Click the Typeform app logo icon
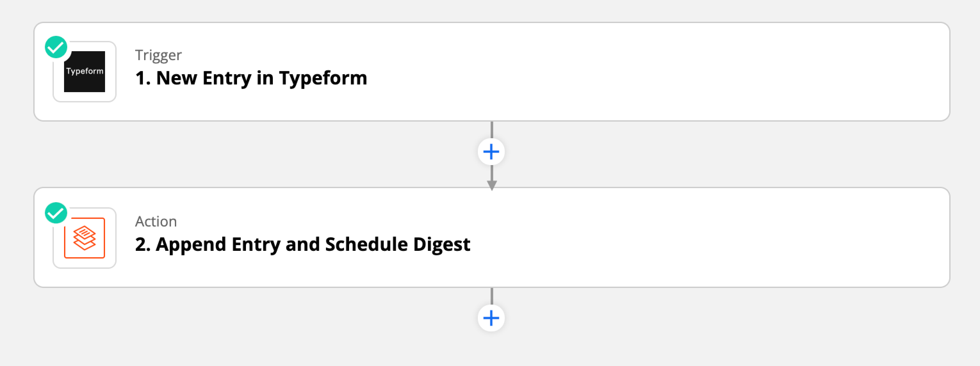 (x=85, y=71)
